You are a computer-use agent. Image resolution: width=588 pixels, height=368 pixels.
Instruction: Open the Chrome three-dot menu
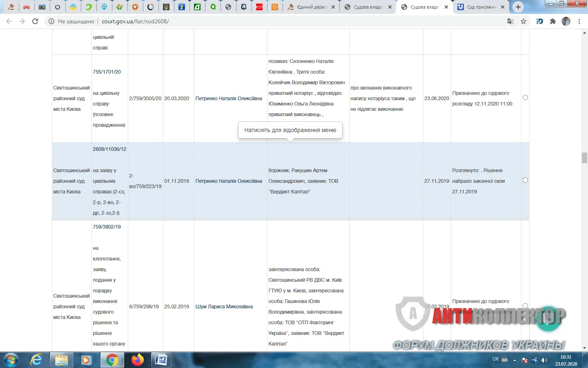pos(579,21)
